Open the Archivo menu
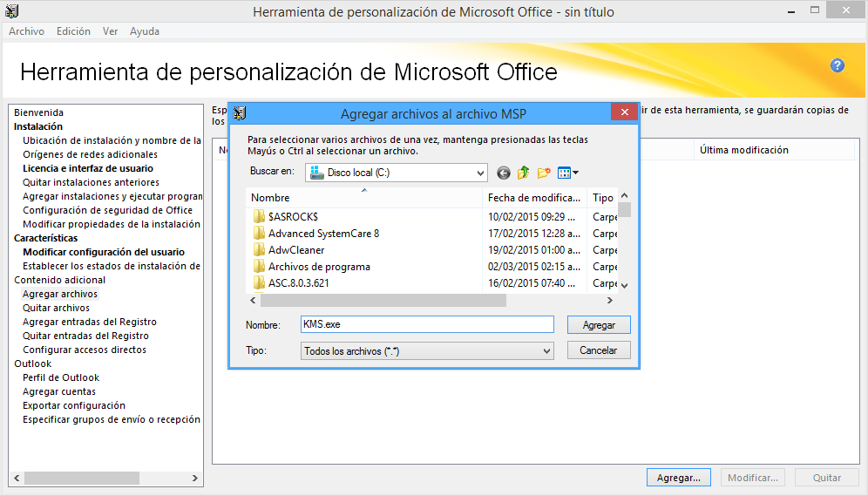Viewport: 868px width, 496px height. (x=26, y=31)
